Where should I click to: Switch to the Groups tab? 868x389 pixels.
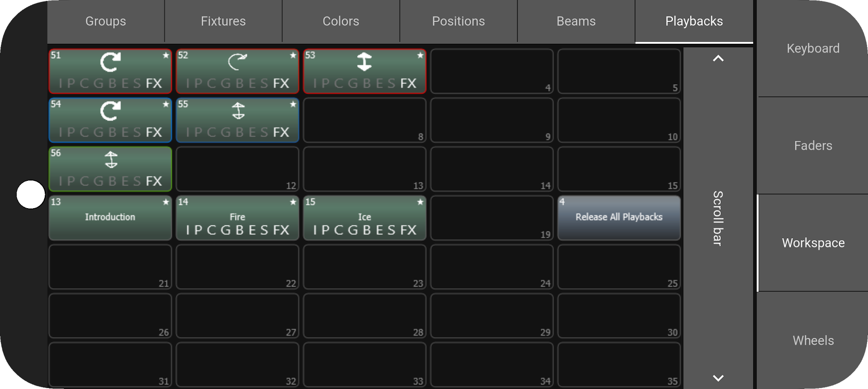click(x=106, y=21)
